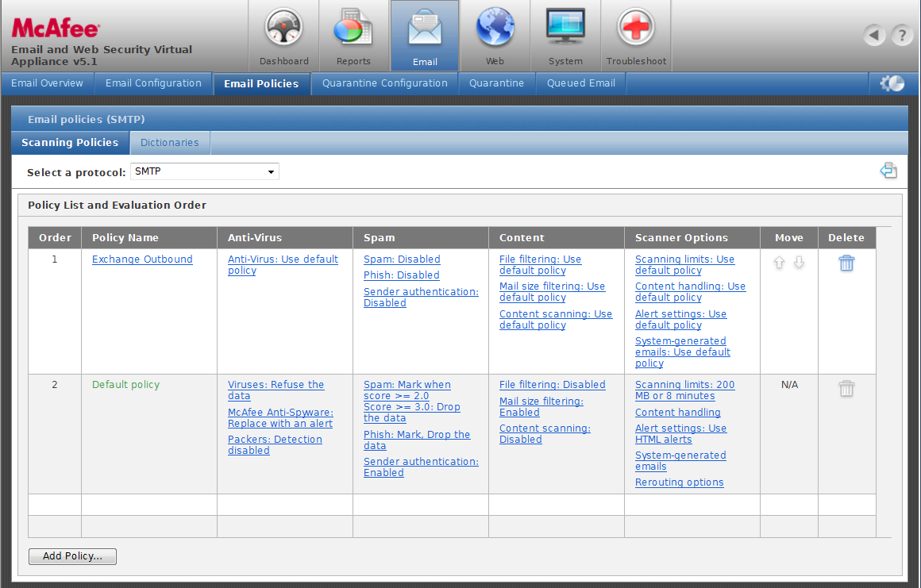921x588 pixels.
Task: Open Scanning limits: 200 MB or 8 minutes
Action: 684,390
